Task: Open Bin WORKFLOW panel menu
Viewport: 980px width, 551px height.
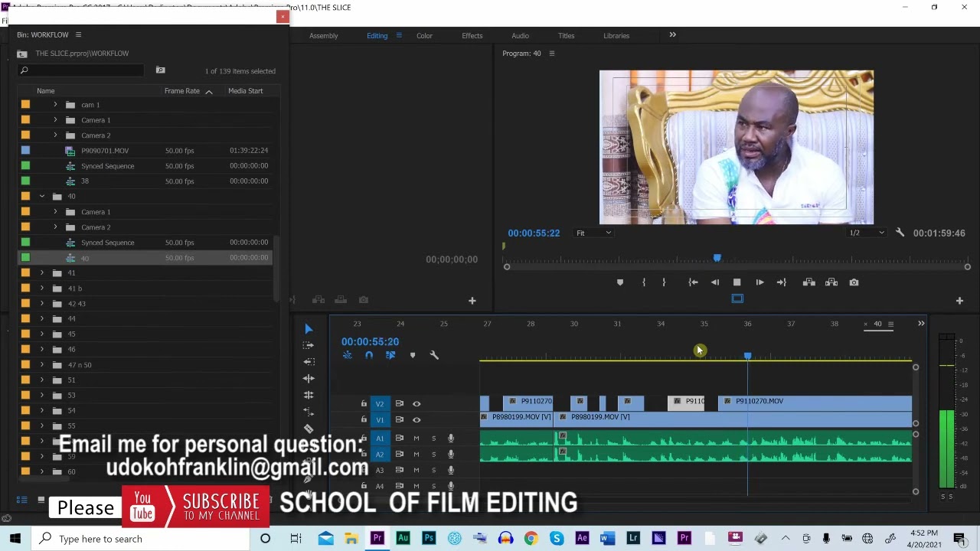Action: point(78,34)
